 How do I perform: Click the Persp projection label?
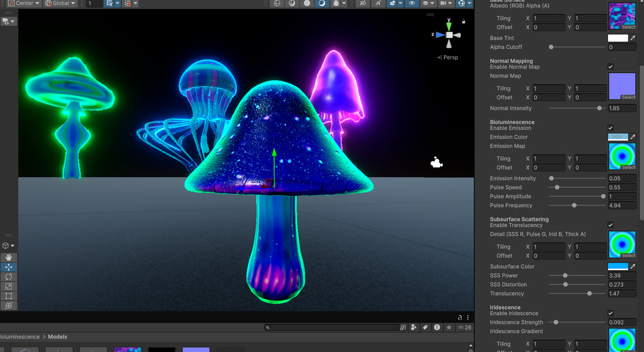[x=451, y=57]
